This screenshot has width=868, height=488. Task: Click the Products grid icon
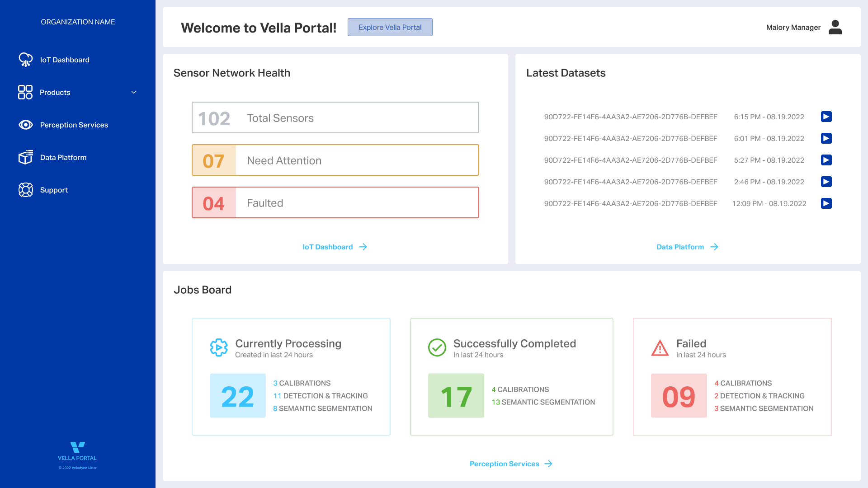(x=25, y=92)
